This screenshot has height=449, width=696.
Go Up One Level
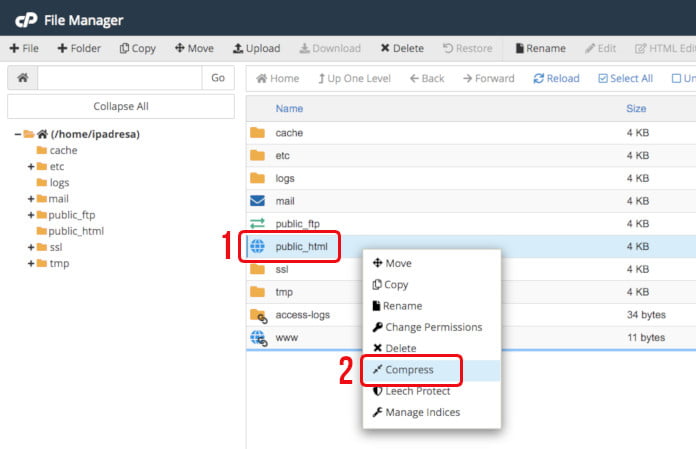click(354, 79)
